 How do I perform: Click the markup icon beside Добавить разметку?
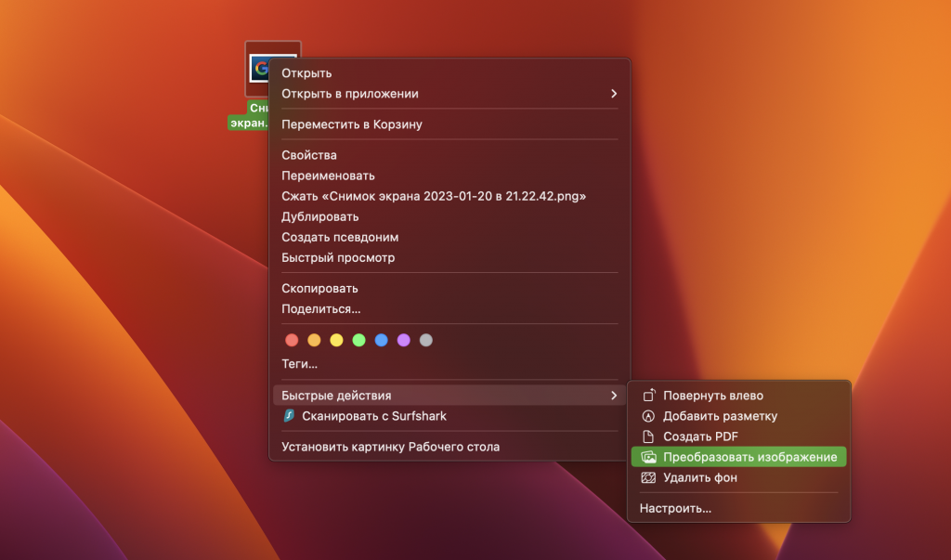click(x=648, y=416)
